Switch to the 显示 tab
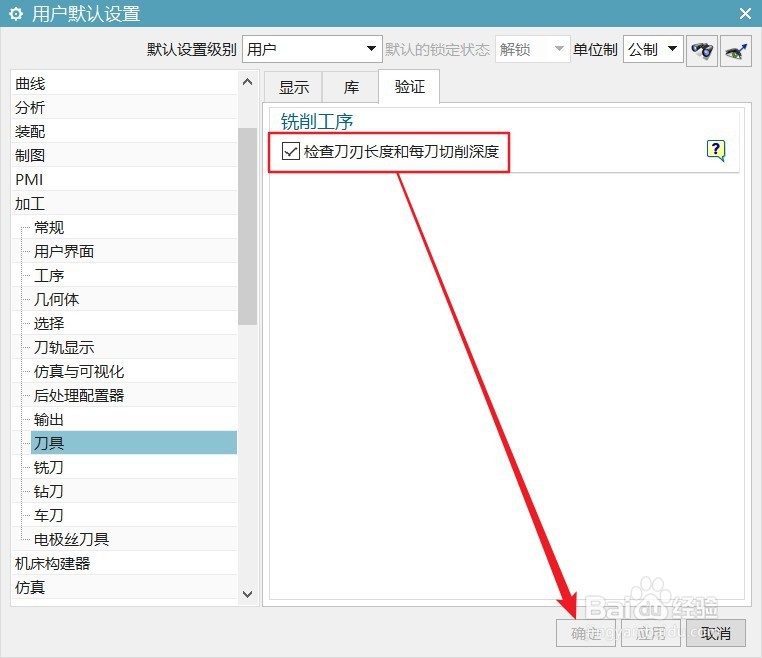The width and height of the screenshot is (762, 658). pyautogui.click(x=294, y=87)
